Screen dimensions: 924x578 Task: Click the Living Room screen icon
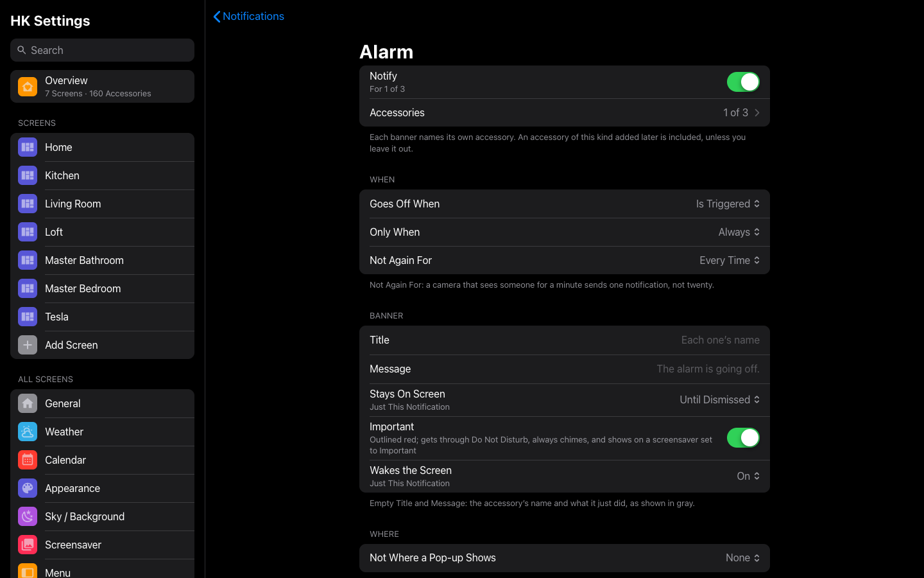[28, 204]
